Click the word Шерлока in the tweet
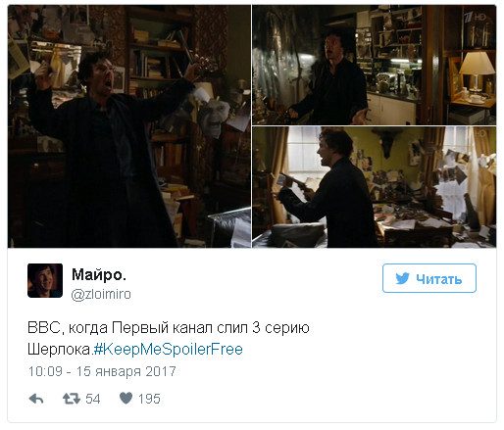The image size is (504, 430). 59,349
